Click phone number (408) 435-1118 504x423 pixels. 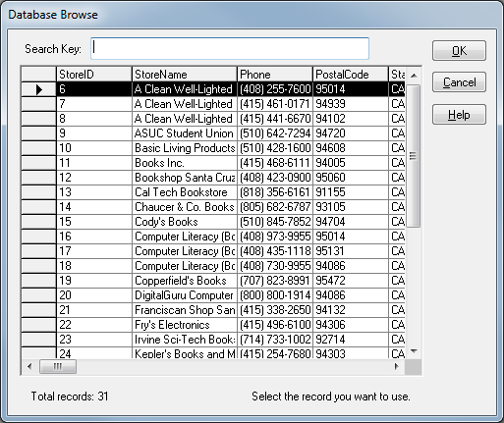pos(275,251)
